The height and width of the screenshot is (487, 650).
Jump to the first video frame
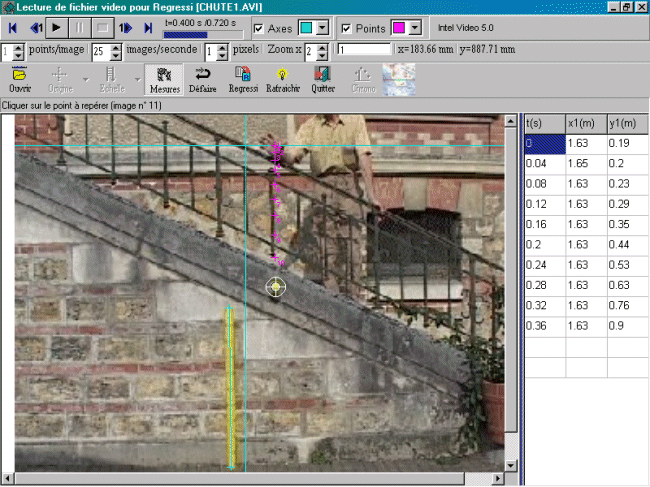point(13,28)
